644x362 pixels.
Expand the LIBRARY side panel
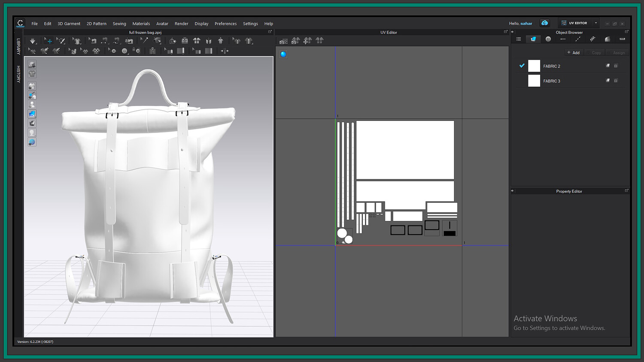tap(18, 46)
